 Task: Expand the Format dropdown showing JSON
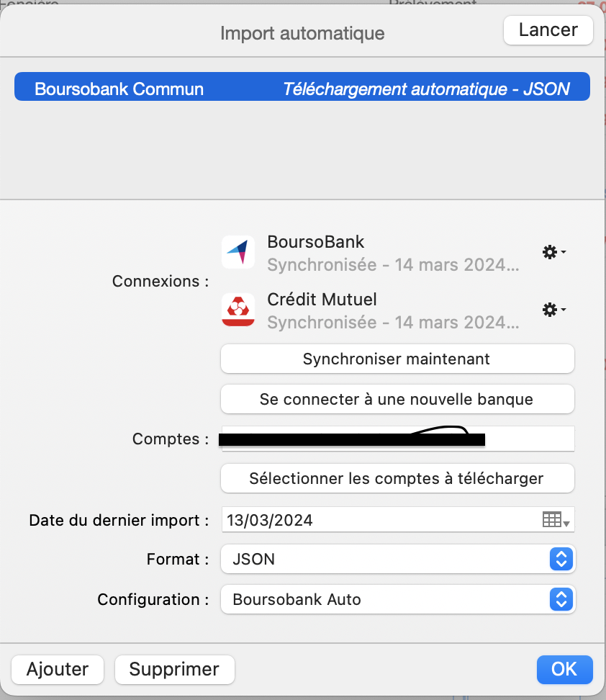(x=561, y=559)
